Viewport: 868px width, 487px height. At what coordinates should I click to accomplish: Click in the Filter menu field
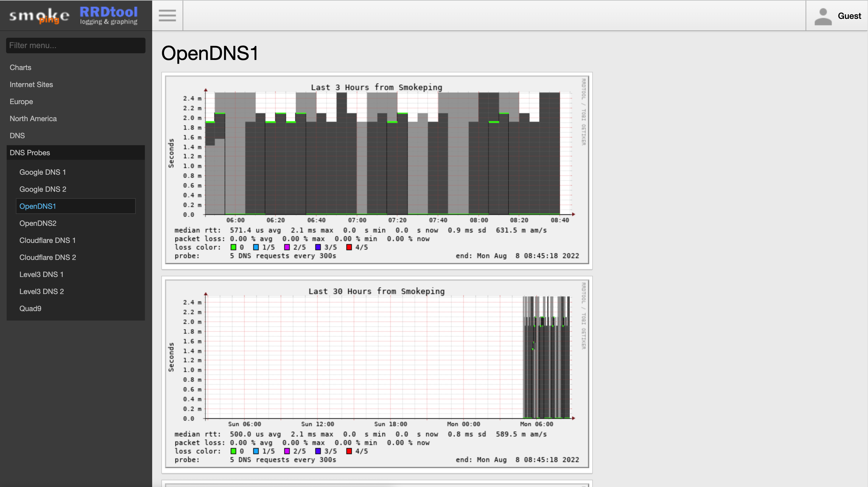[x=75, y=45]
